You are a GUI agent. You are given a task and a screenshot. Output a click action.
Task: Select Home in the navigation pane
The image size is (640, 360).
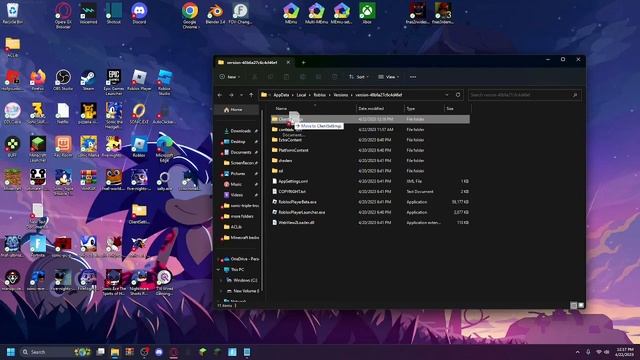237,110
